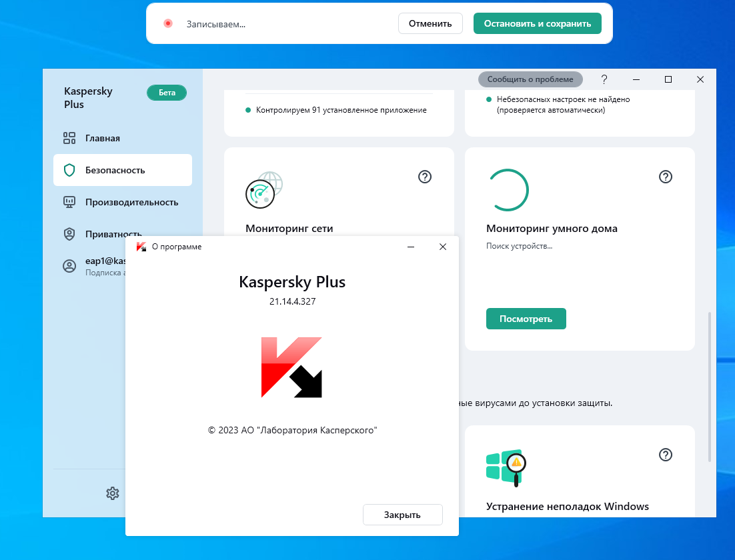Select Безопасность in the sidebar
The height and width of the screenshot is (560, 735).
[x=122, y=170]
